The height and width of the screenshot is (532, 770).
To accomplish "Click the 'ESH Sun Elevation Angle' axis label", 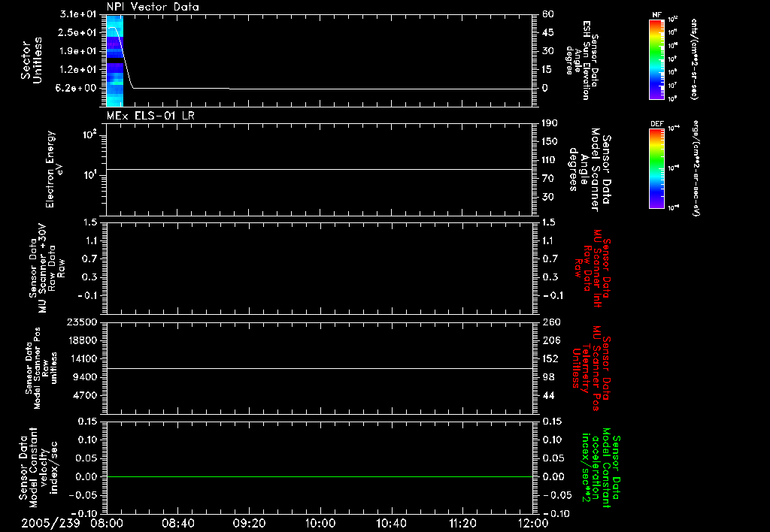I will 582,60.
